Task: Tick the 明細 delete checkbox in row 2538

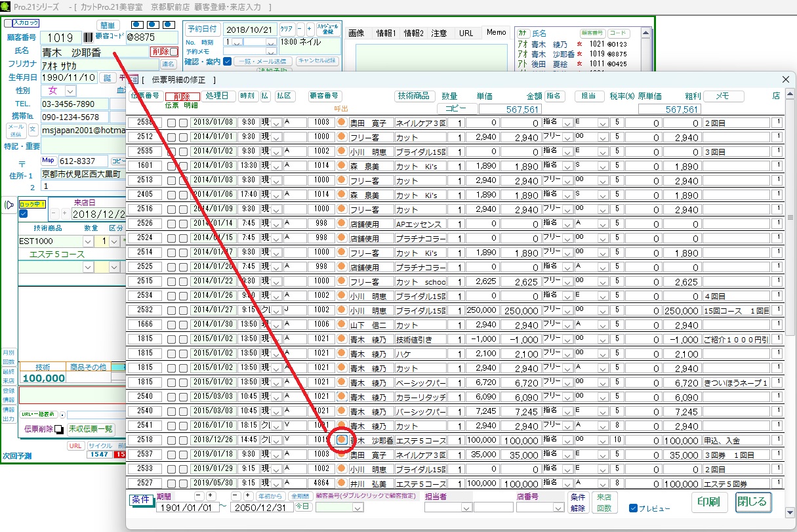Action: (183, 123)
